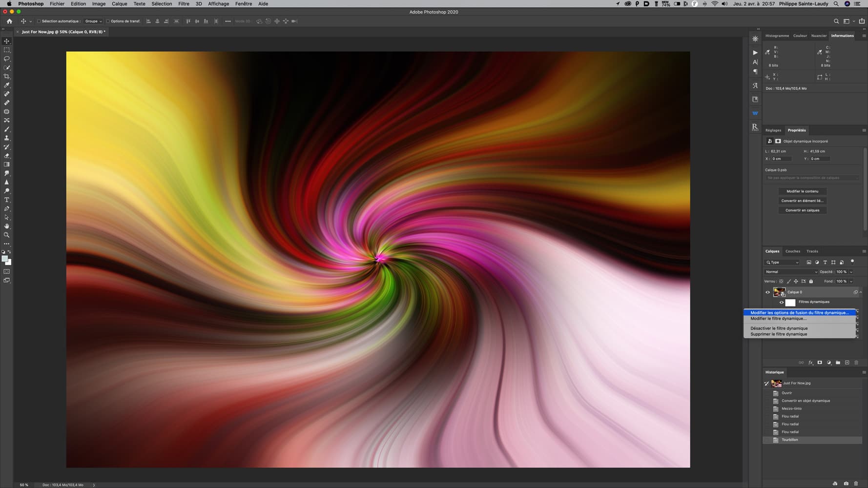The width and height of the screenshot is (868, 488).
Task: Open the Groupe dropdown in options bar
Action: pyautogui.click(x=93, y=21)
